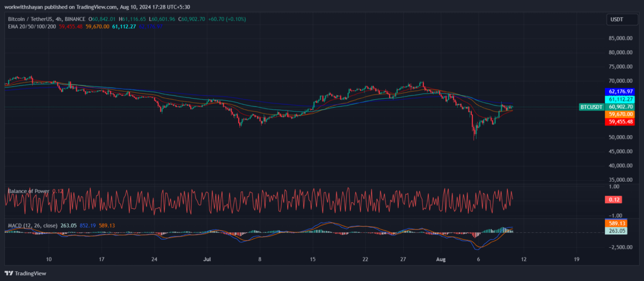
Task: Click the green BTCUSDT price label tag
Action: point(592,107)
